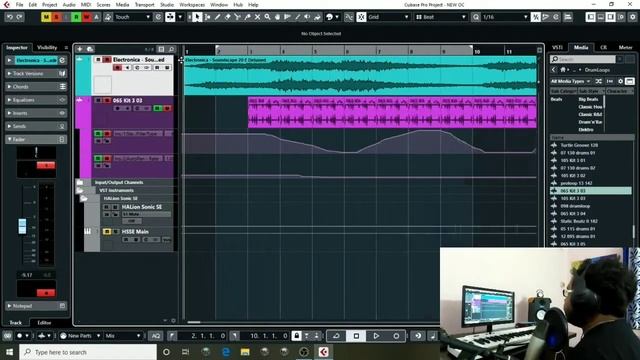640x360 pixels.
Task: Select the Zoom magnifier tool
Action: (267, 17)
